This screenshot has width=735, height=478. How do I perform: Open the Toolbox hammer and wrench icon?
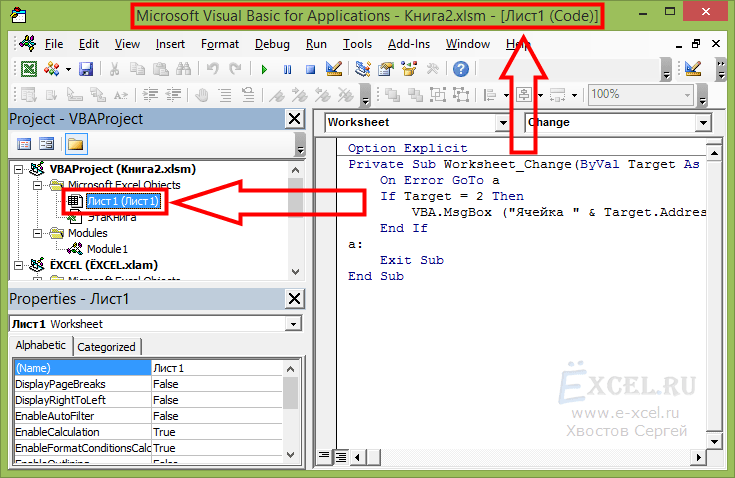[x=432, y=69]
